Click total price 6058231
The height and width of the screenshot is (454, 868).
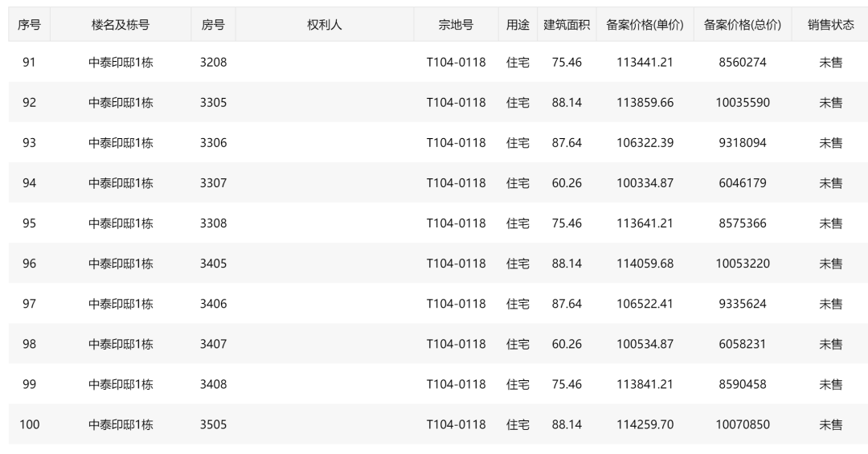pyautogui.click(x=743, y=344)
